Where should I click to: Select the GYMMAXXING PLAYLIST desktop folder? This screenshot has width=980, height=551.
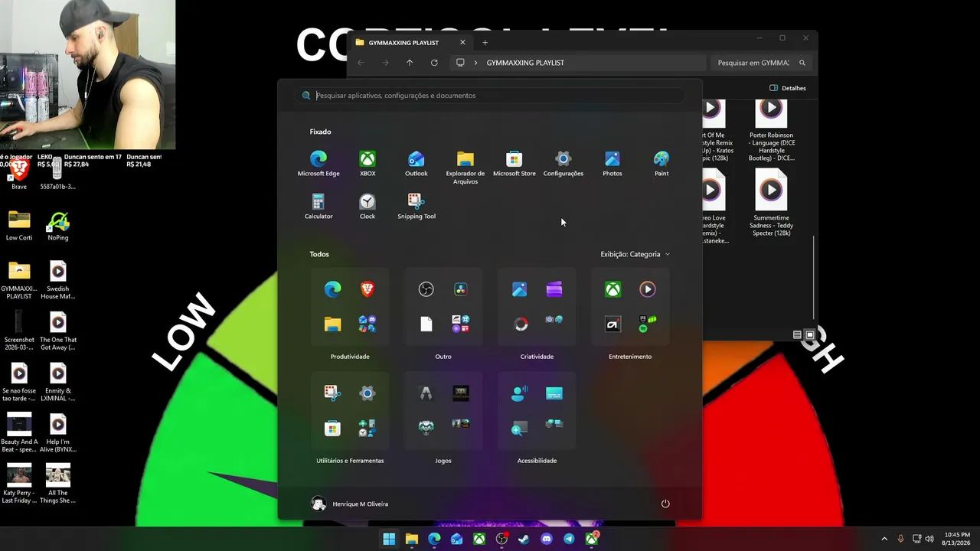[19, 280]
